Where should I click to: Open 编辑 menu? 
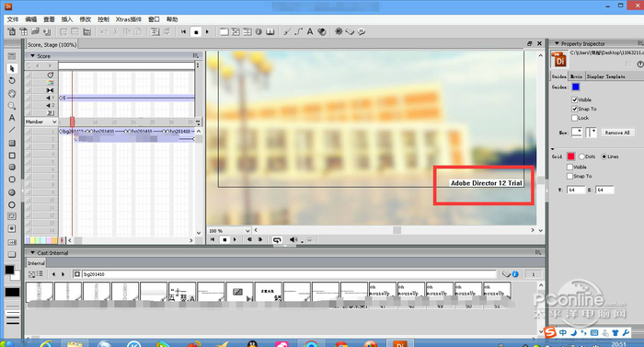pos(30,19)
